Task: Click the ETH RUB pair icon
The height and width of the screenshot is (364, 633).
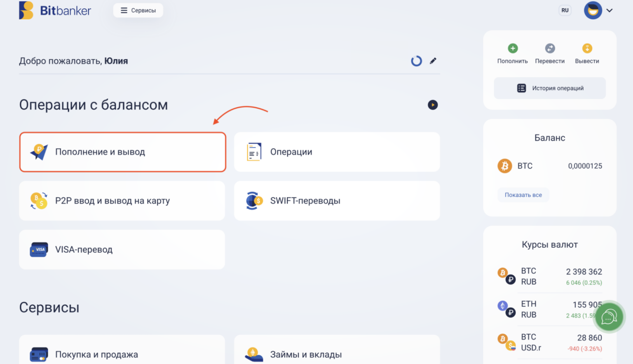Action: (x=506, y=309)
